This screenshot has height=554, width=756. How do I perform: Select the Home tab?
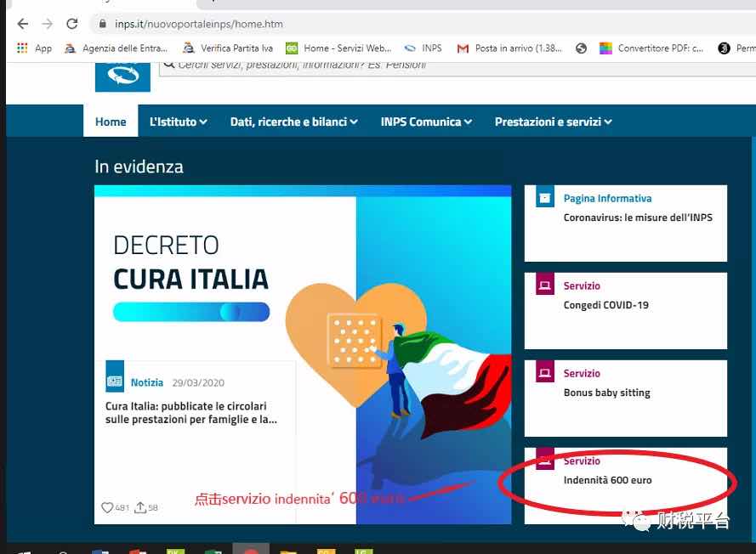tap(111, 122)
